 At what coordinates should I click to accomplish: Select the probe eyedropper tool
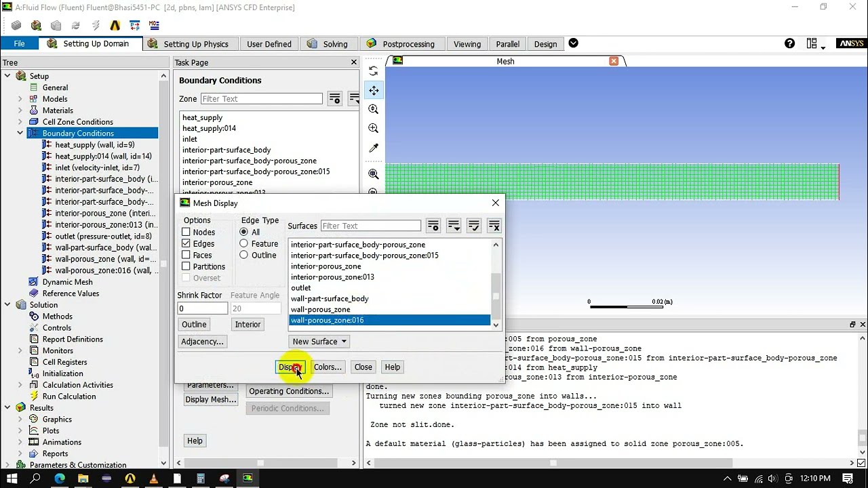pyautogui.click(x=374, y=148)
